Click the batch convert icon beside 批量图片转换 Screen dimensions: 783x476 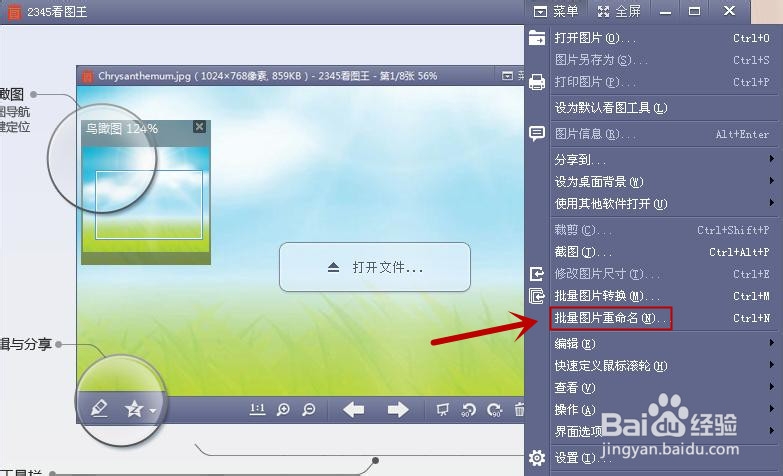pos(537,296)
